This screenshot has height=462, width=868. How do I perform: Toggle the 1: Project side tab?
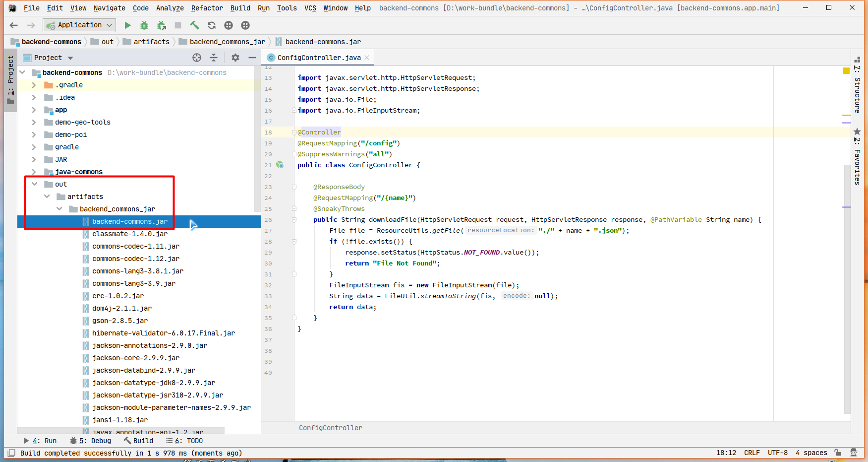pos(10,79)
